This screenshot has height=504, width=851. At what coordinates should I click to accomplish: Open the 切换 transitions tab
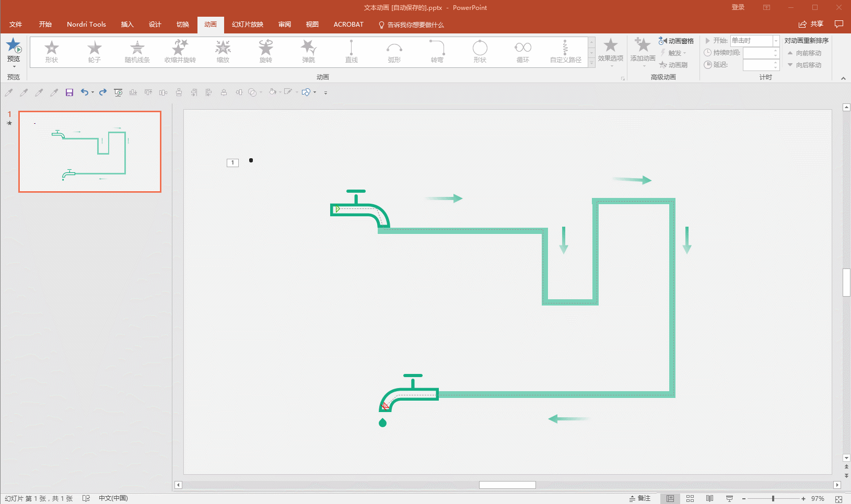(x=183, y=25)
